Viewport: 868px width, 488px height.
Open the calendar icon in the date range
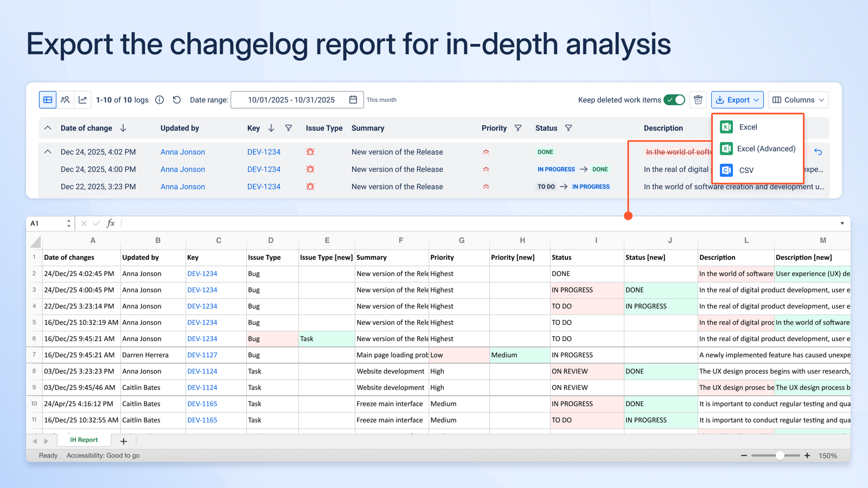point(353,99)
